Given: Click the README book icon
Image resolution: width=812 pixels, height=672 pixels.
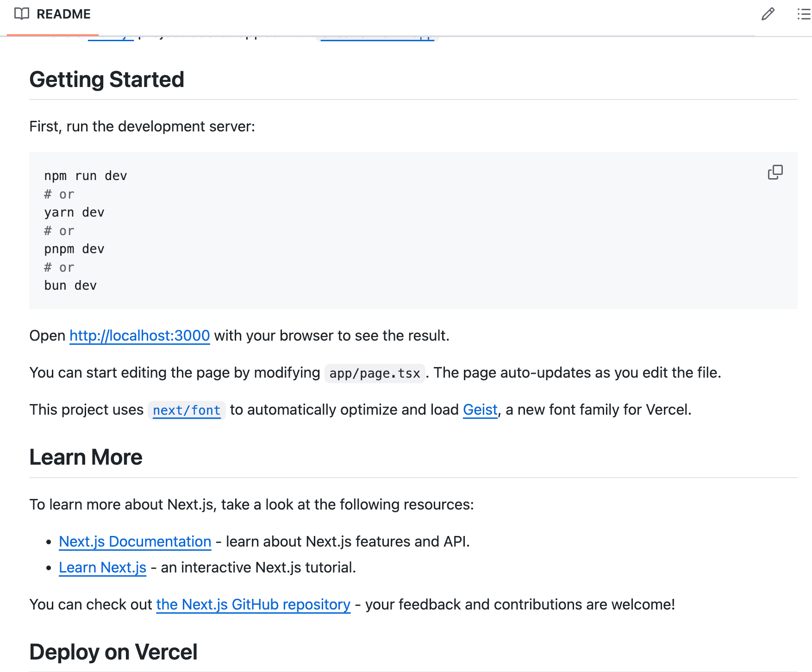Looking at the screenshot, I should click(21, 14).
